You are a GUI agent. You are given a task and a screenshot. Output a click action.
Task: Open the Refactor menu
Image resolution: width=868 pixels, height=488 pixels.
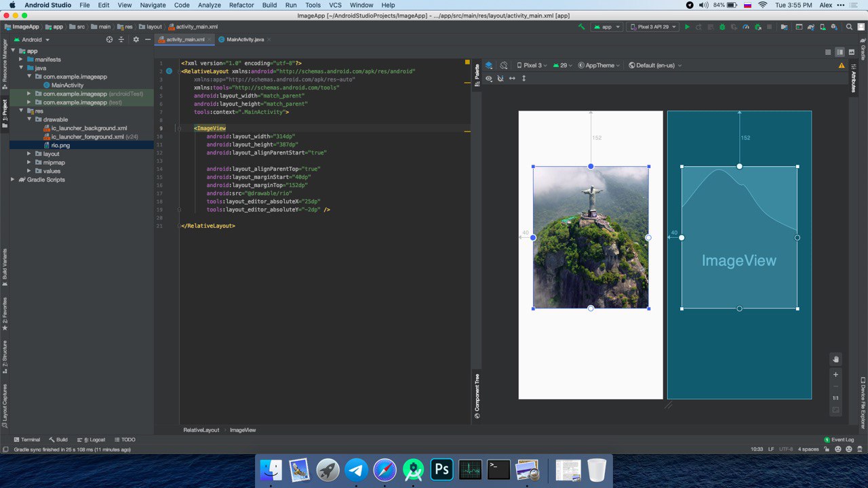pos(241,5)
